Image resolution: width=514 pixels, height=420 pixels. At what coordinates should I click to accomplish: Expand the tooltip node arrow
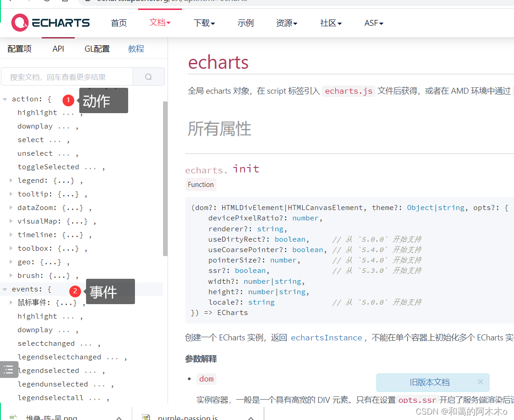(x=11, y=194)
